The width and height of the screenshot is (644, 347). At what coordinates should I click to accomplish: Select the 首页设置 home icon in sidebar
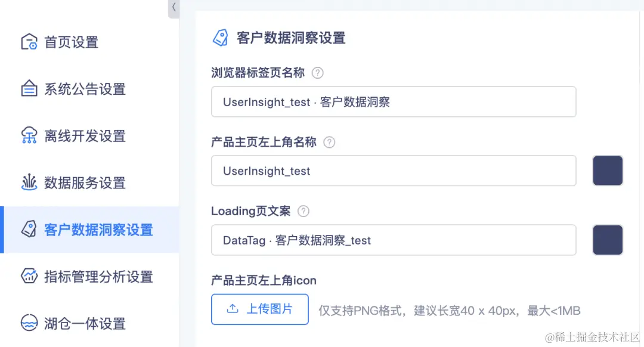[29, 41]
